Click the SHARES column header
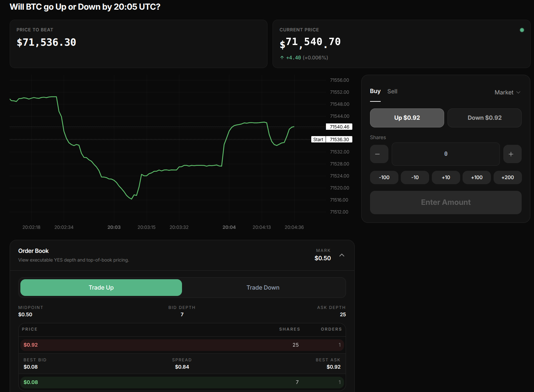Viewport: 534px width, 392px height. click(x=290, y=329)
